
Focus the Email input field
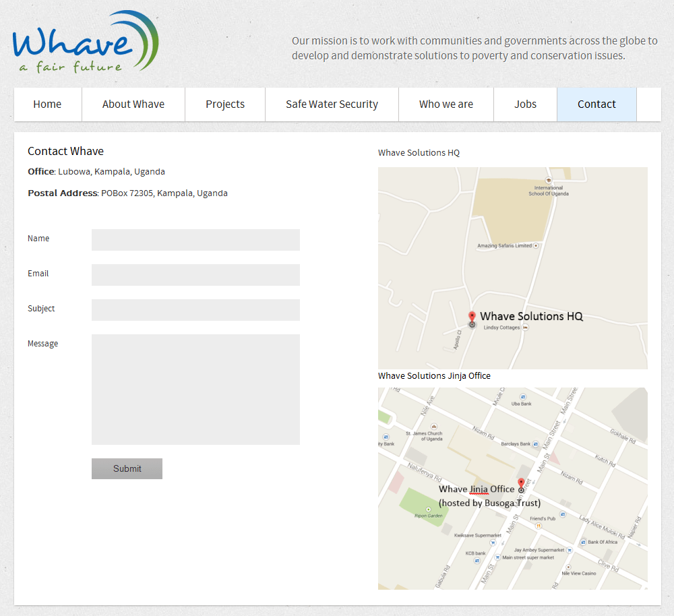195,275
